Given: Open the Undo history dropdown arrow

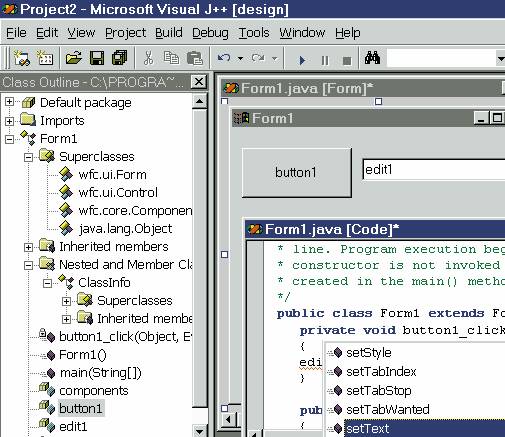Looking at the screenshot, I should [240, 59].
